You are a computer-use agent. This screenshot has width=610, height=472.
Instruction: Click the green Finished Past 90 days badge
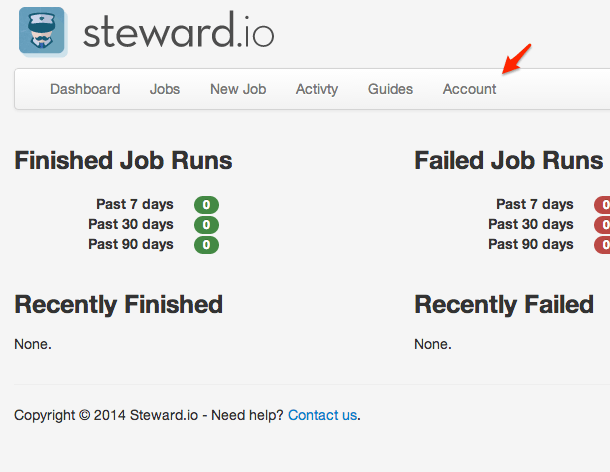point(206,245)
